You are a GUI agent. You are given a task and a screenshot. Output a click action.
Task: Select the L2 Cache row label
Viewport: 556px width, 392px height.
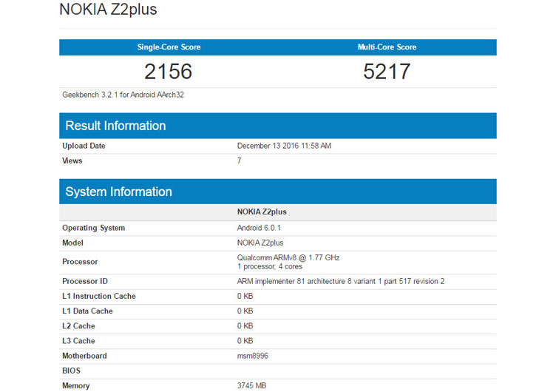click(x=78, y=326)
